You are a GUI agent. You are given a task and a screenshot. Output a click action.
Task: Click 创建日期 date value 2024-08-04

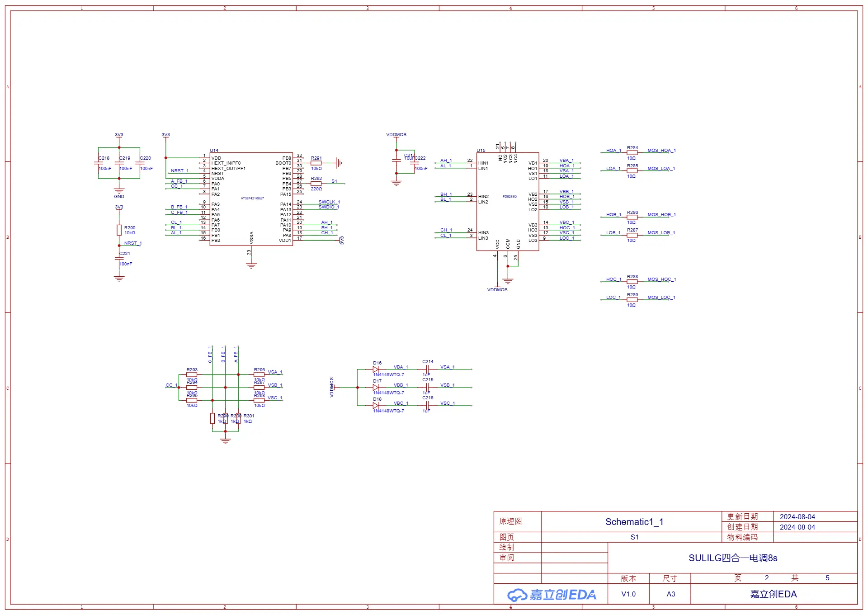point(797,527)
